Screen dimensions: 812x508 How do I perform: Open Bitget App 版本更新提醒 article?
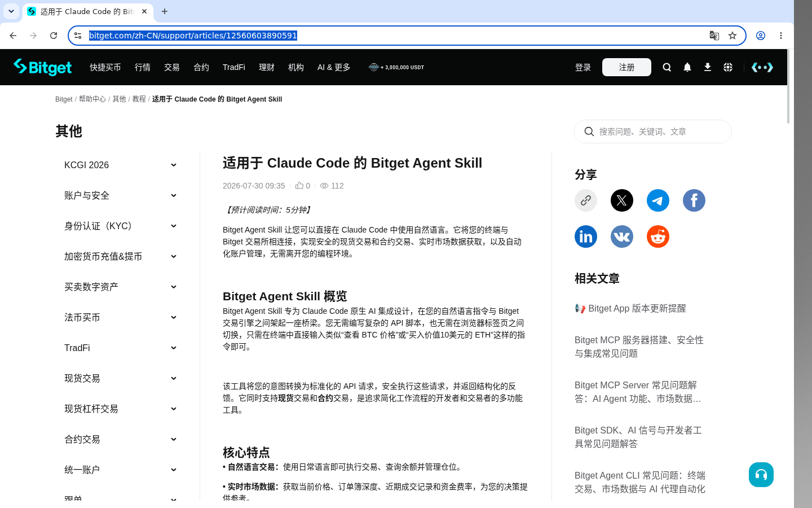[x=630, y=308]
